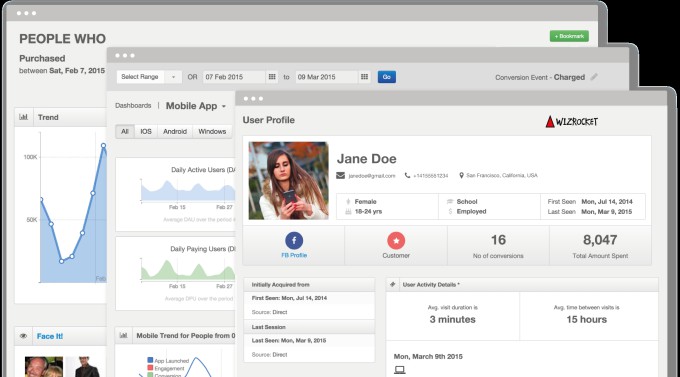This screenshot has width=680, height=377.
Task: Click Engagement red legend swatch
Action: pyautogui.click(x=150, y=368)
